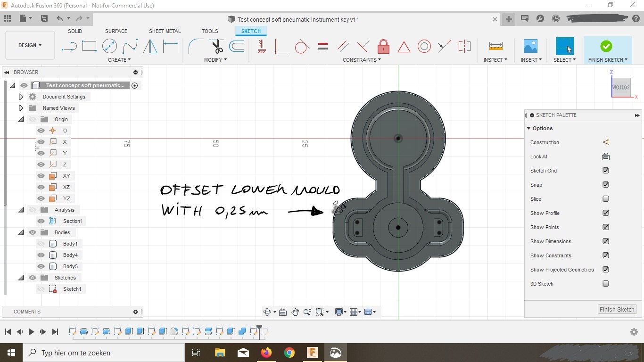Toggle the Sketch Grid checkbox

click(x=606, y=171)
